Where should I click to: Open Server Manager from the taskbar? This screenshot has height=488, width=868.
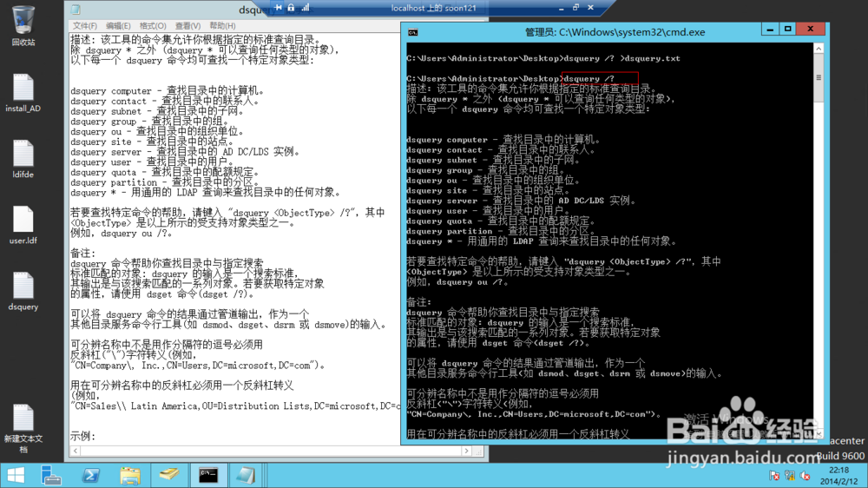pos(51,475)
